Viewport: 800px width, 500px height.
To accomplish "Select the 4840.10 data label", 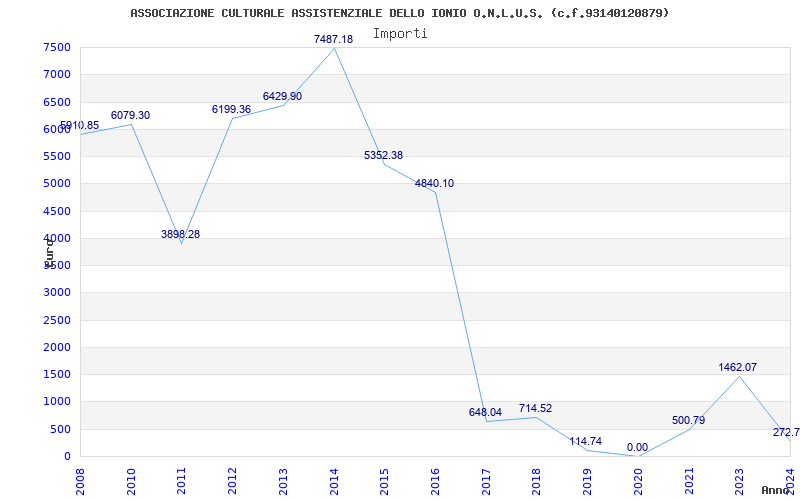I will click(x=434, y=183).
